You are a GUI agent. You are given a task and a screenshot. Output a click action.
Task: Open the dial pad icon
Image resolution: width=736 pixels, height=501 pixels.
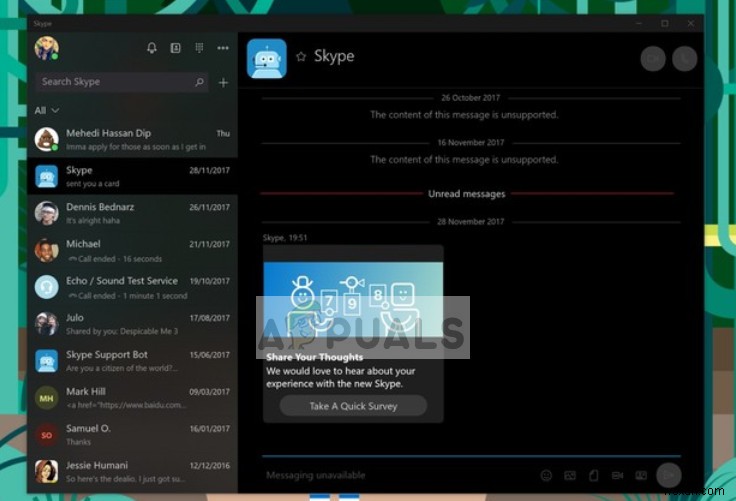tap(199, 48)
